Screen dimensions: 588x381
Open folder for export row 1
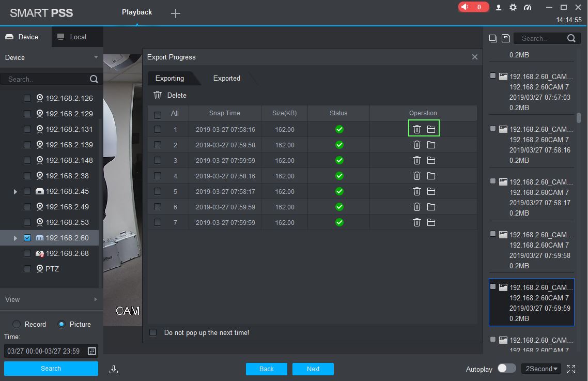(431, 130)
